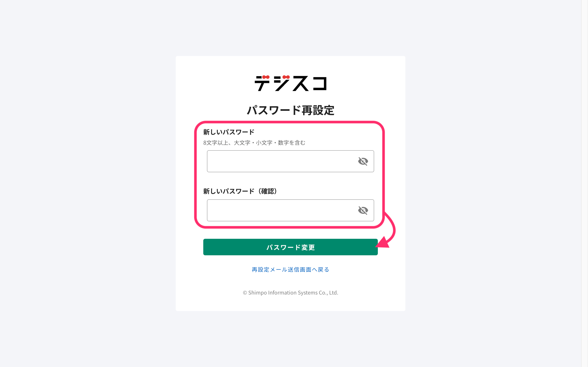Select the パスワード再設定 heading text

291,110
